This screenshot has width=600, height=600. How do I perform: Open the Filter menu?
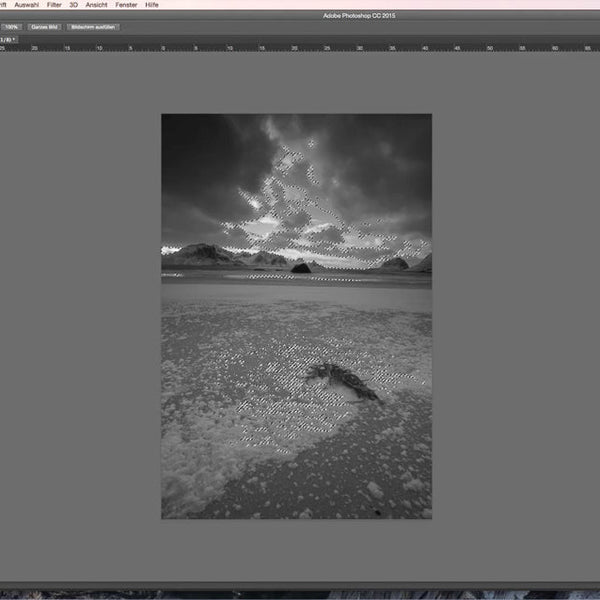[54, 5]
